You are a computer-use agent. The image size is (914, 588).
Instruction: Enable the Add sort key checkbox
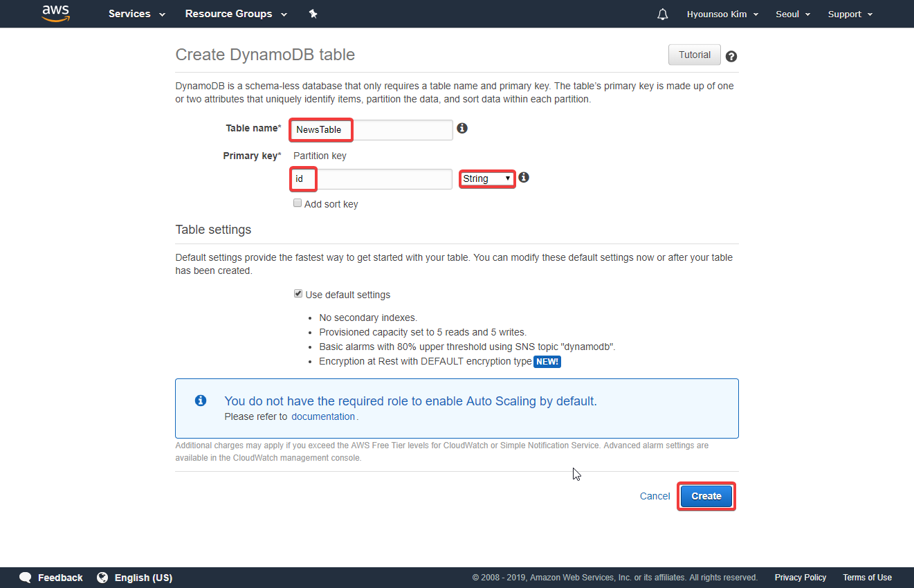coord(298,203)
